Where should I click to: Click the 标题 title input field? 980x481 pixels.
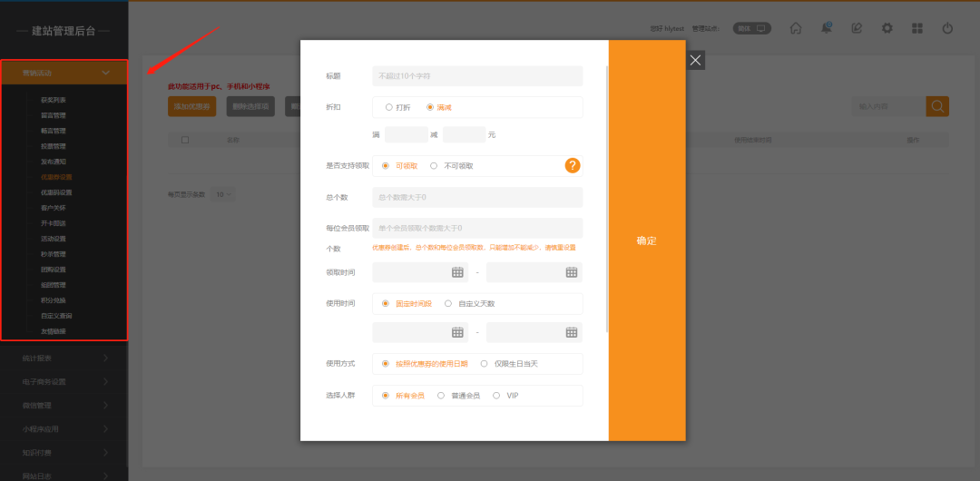click(477, 76)
